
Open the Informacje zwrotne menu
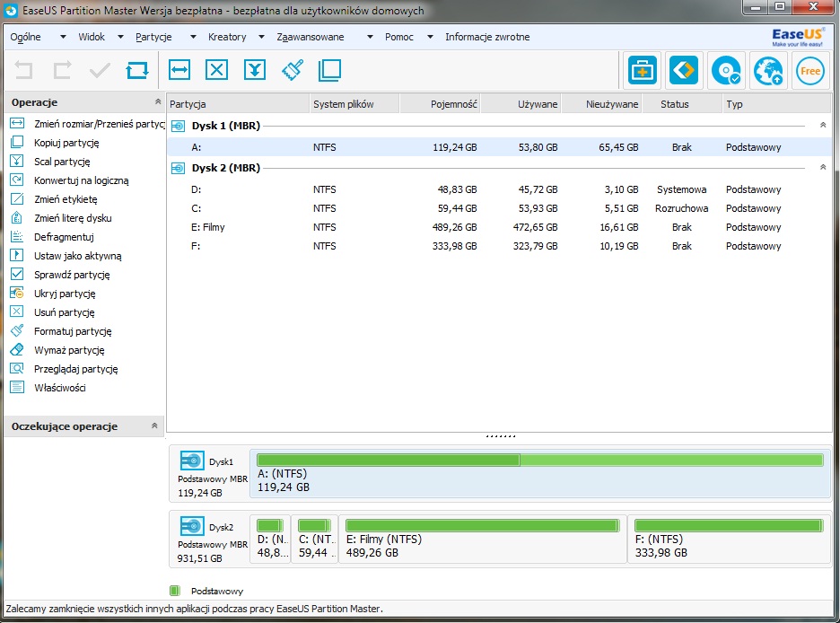pyautogui.click(x=487, y=37)
